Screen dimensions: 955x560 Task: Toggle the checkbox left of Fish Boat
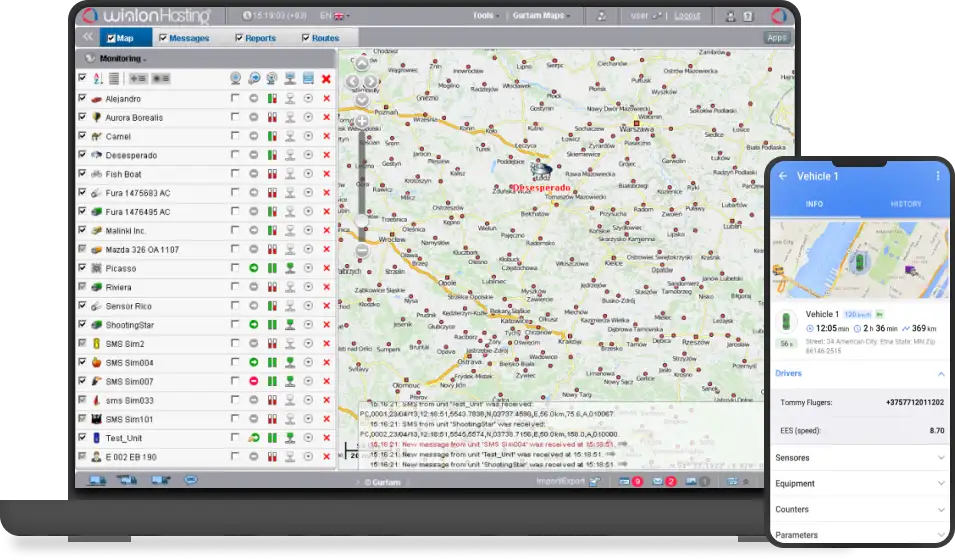82,174
